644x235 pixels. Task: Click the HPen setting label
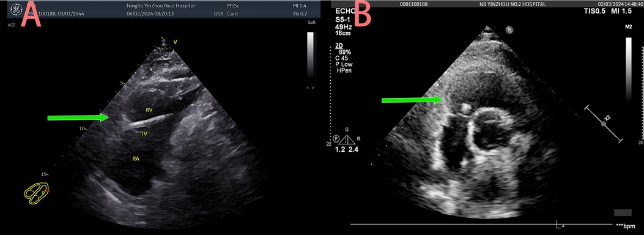[344, 70]
